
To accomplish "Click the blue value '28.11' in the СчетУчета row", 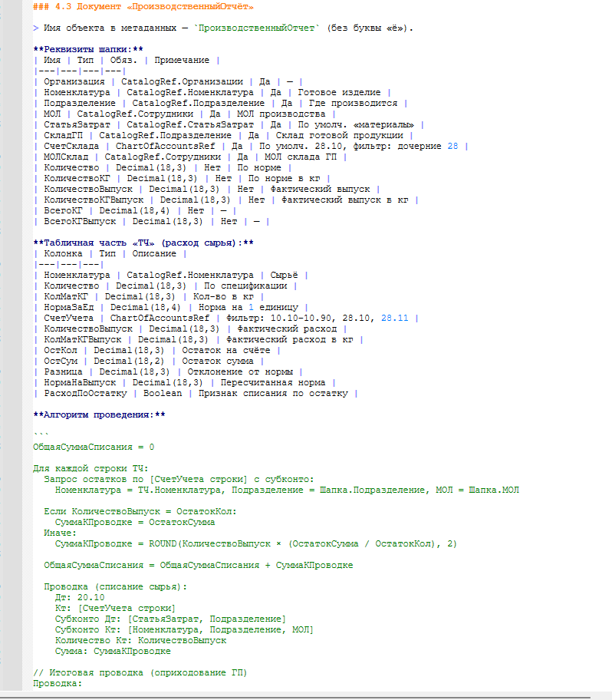I will click(x=394, y=318).
